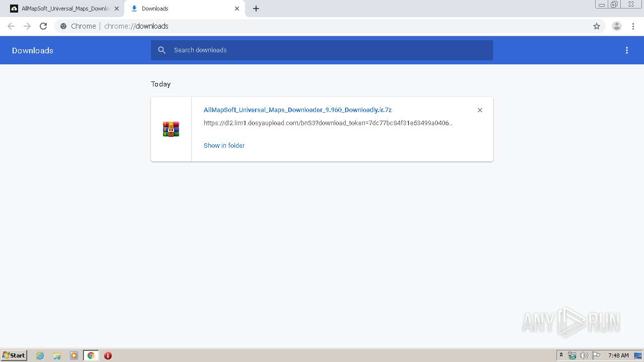Viewport: 644px width, 362px height.
Task: Click the dosyaupload source URL
Action: [328, 123]
